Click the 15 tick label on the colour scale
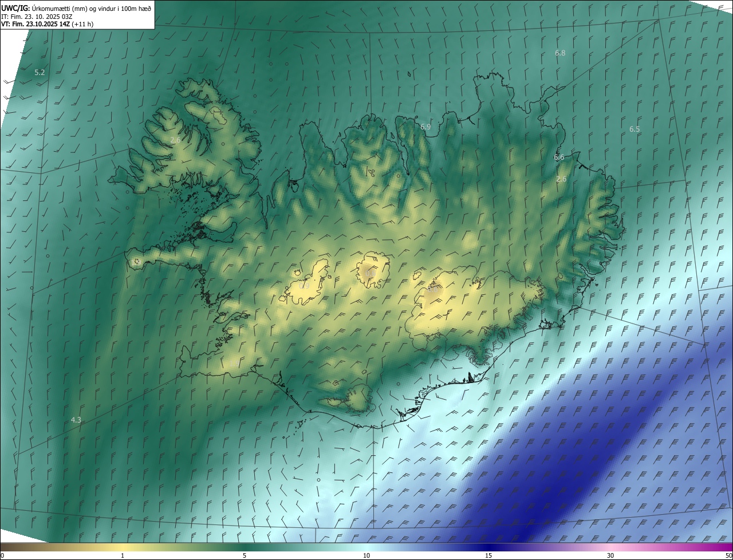This screenshot has height=560, width=733. click(x=488, y=555)
